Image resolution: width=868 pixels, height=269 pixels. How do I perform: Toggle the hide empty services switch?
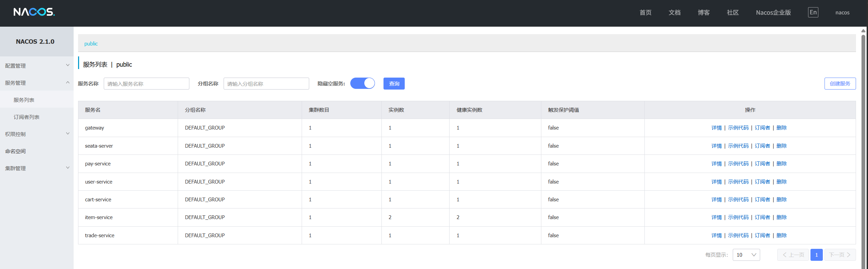[x=362, y=83]
